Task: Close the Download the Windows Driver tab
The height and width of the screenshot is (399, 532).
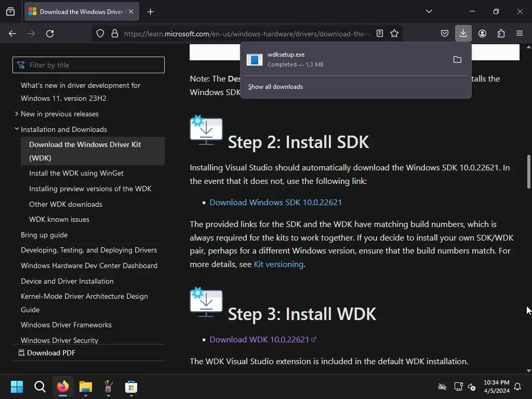Action: (131, 11)
